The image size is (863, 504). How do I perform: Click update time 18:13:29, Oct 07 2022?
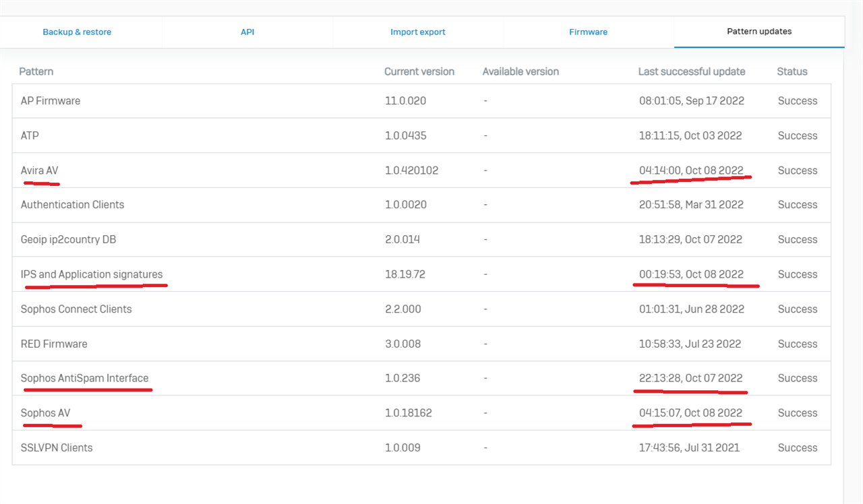tap(690, 240)
